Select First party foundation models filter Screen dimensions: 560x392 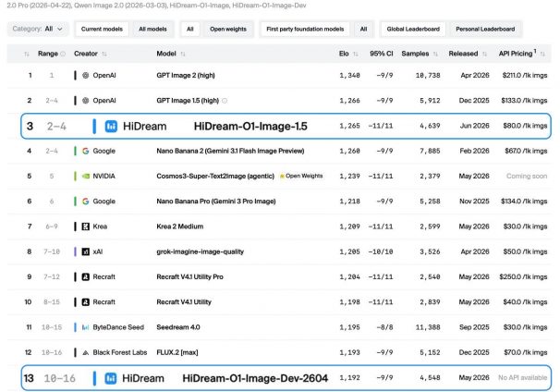[x=305, y=29]
